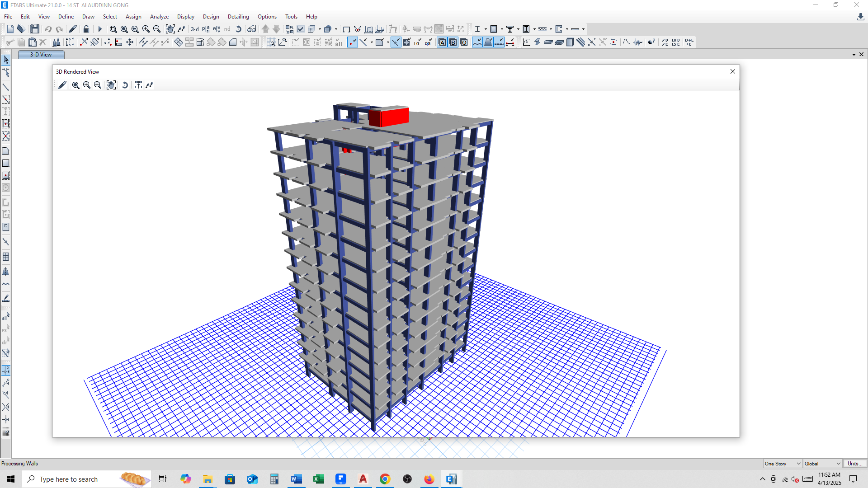The width and height of the screenshot is (868, 488).
Task: Expand steel frame design I-section dropdown arrow
Action: point(486,29)
